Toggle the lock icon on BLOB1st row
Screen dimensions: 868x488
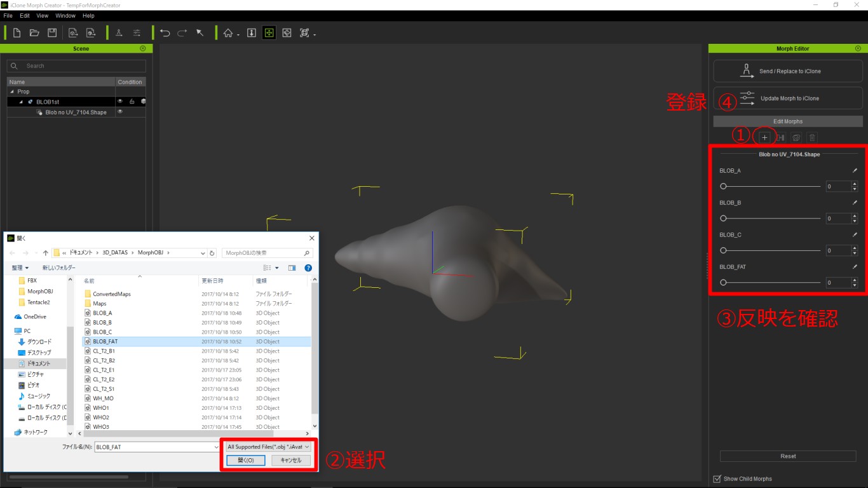click(x=132, y=101)
